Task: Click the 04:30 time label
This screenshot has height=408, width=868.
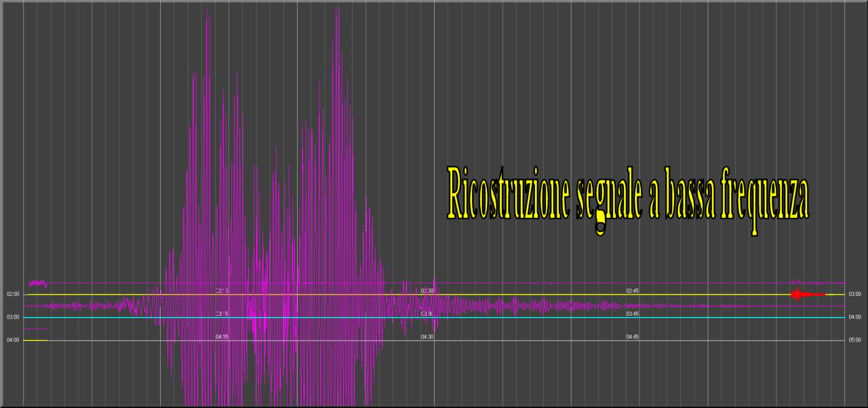Action: pos(427,337)
